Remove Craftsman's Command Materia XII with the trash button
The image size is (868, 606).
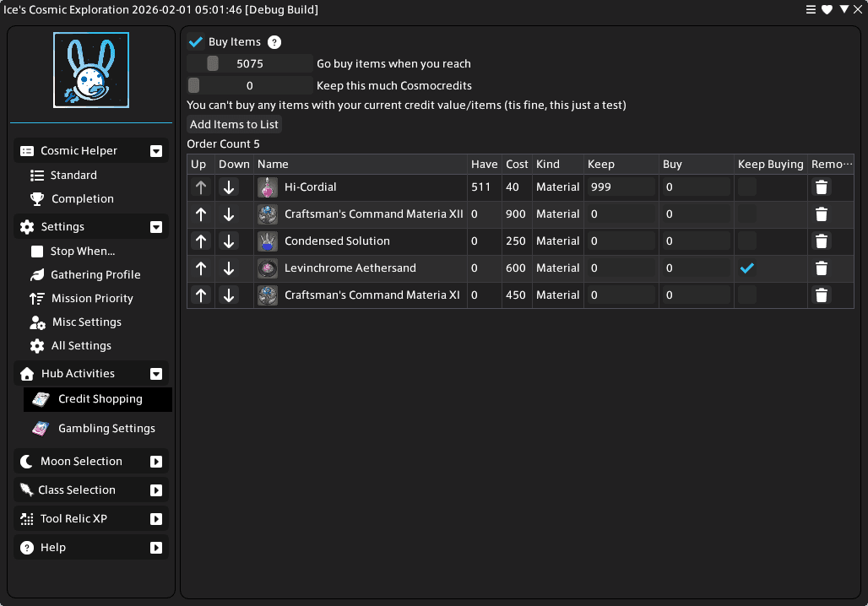[x=821, y=214]
